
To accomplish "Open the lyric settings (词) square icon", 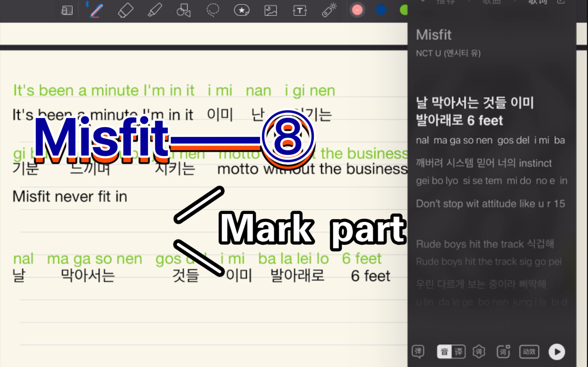I will coord(503,352).
